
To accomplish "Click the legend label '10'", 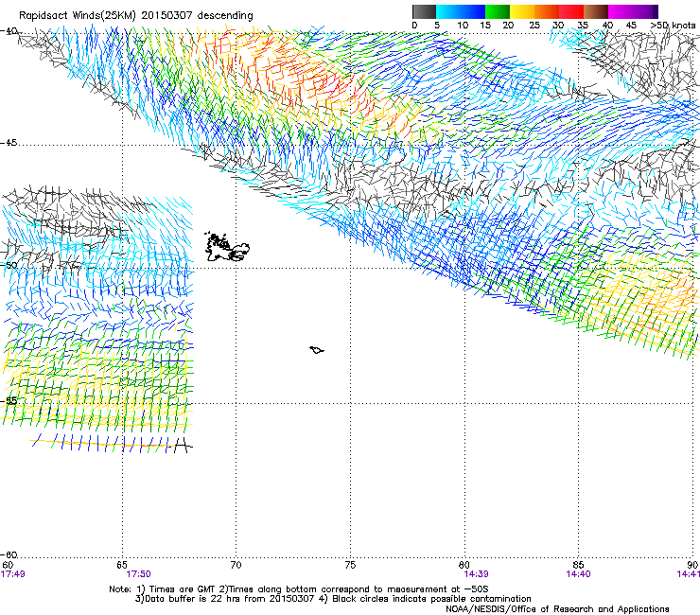I will (x=463, y=26).
